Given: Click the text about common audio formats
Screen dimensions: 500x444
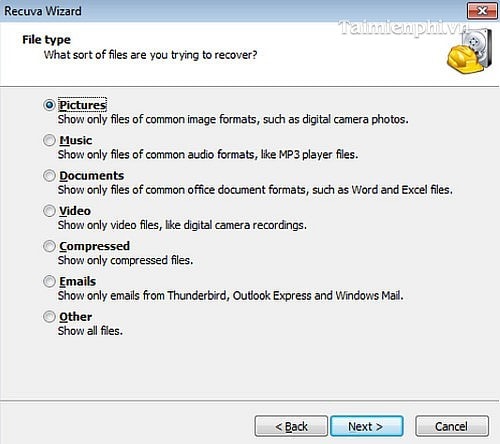Looking at the screenshot, I should [x=208, y=155].
